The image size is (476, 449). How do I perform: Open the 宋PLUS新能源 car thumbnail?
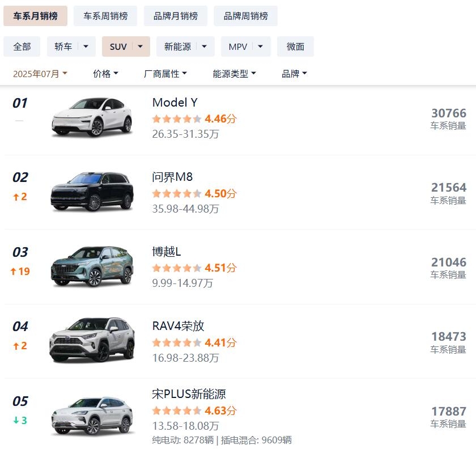pos(92,416)
